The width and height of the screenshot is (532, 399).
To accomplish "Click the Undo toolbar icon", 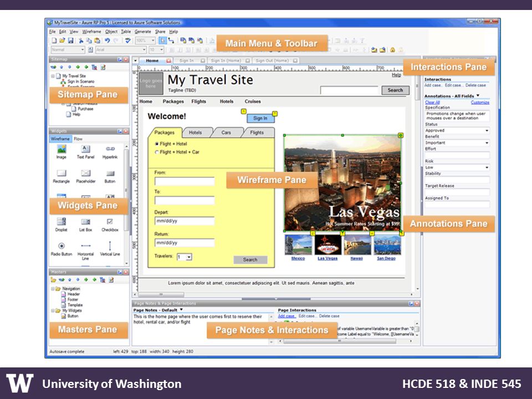I will [107, 40].
